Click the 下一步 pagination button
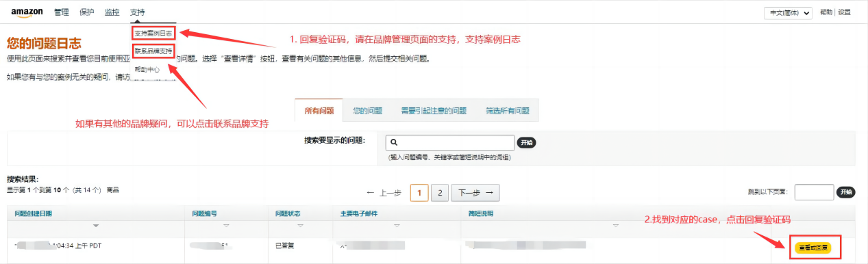 [475, 193]
